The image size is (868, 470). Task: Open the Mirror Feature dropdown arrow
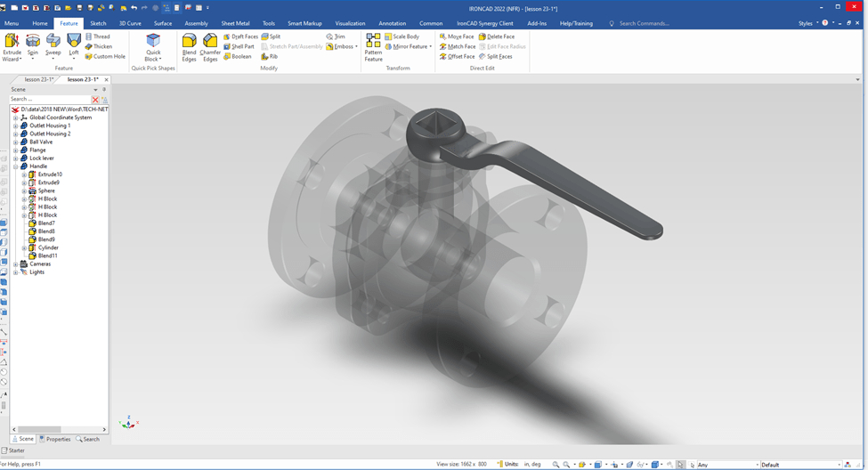[x=431, y=47]
